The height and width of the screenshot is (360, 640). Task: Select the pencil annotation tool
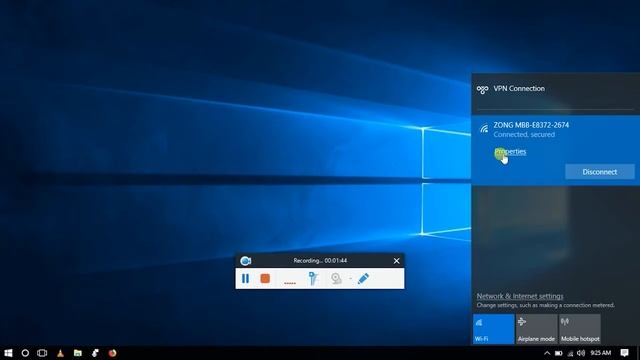[x=363, y=278]
